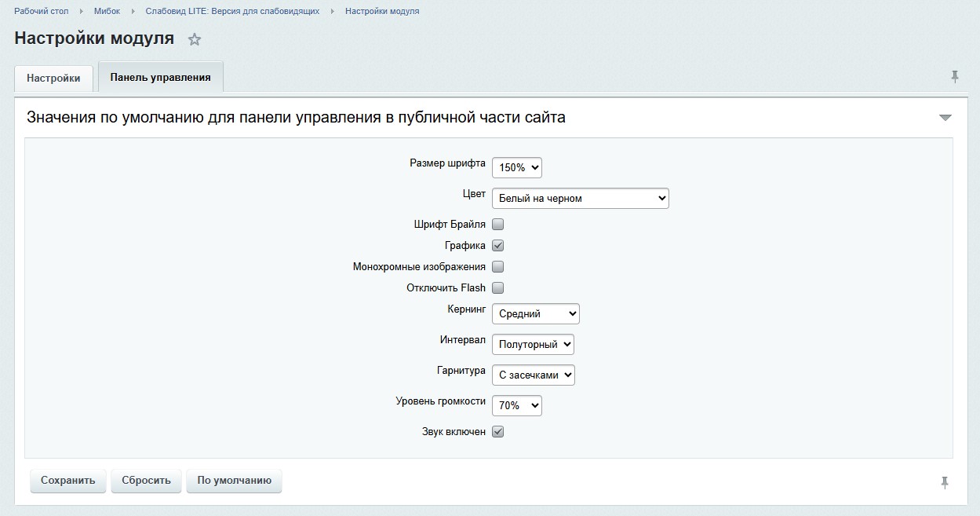Enable the Шрифт Брайля checkbox

point(497,225)
